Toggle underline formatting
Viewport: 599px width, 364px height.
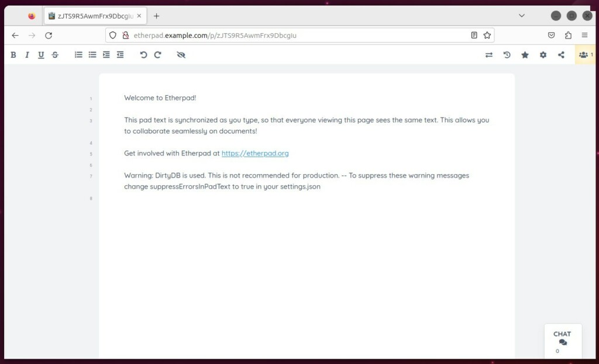(x=41, y=55)
